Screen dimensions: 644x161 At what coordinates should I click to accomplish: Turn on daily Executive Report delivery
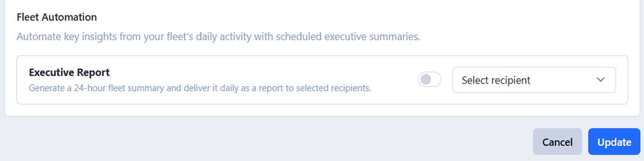[x=429, y=80]
